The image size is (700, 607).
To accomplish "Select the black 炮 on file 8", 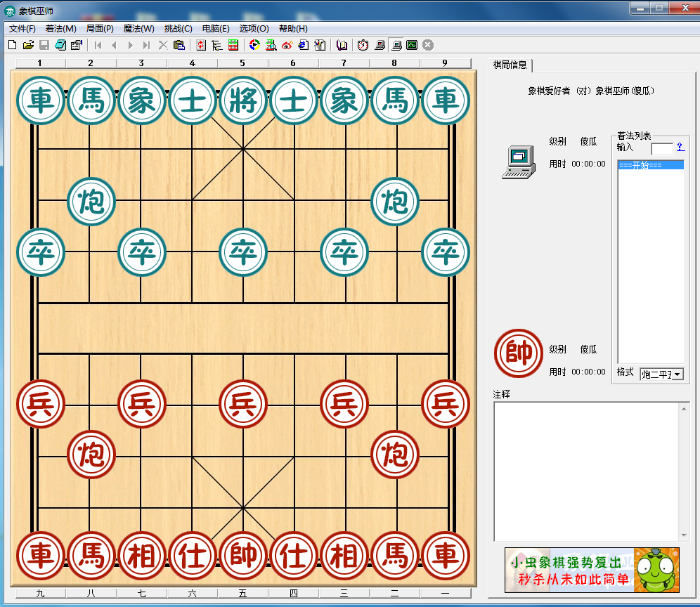I will coord(395,202).
